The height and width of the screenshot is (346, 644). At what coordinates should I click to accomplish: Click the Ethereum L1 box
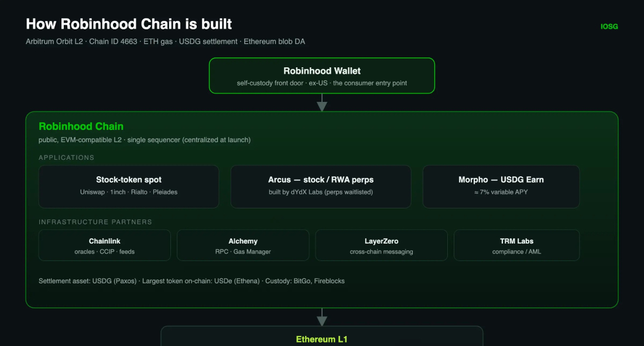coord(322,336)
